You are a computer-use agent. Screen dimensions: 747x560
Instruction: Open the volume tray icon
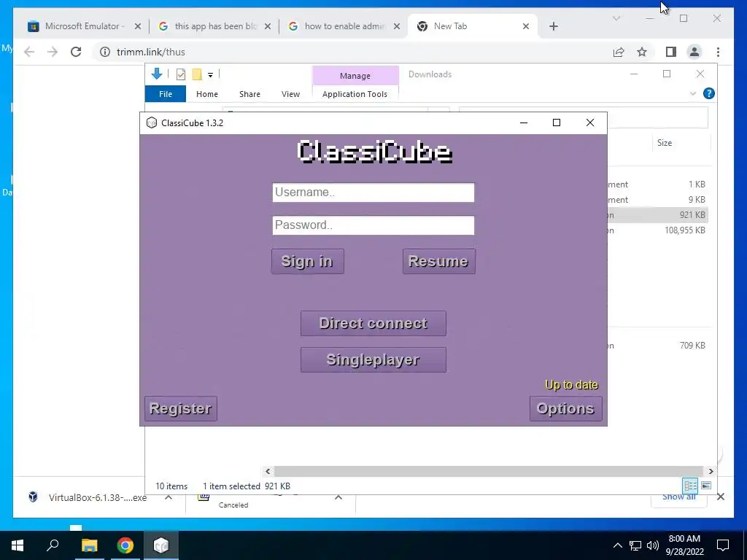(x=653, y=545)
